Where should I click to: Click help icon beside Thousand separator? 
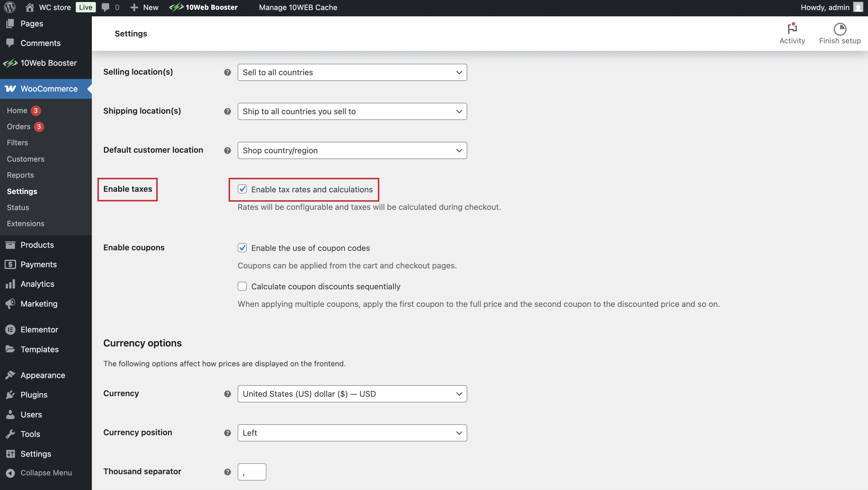(227, 472)
